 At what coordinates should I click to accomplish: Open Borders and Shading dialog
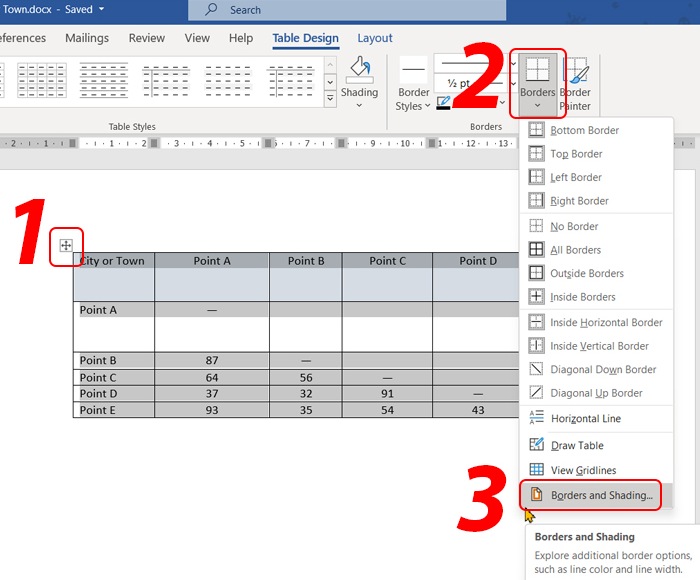click(x=596, y=495)
